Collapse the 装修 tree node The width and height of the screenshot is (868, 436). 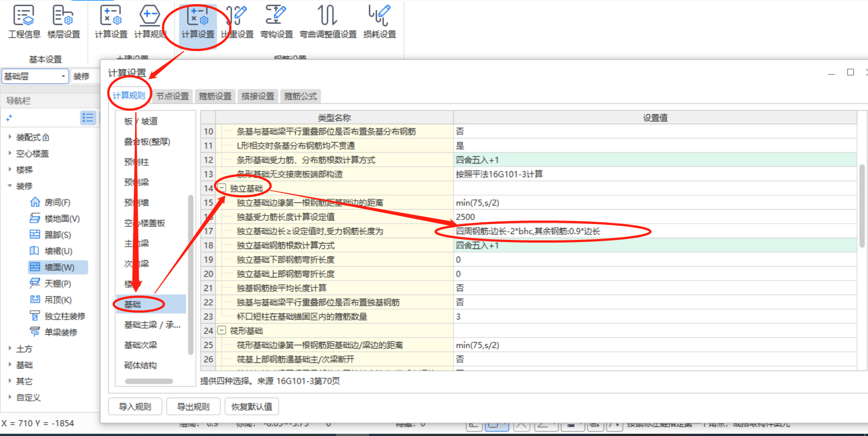pyautogui.click(x=9, y=185)
